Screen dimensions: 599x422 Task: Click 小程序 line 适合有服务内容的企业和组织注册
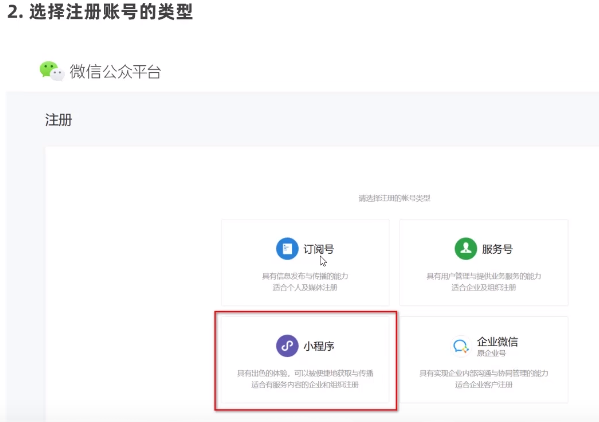tap(305, 384)
